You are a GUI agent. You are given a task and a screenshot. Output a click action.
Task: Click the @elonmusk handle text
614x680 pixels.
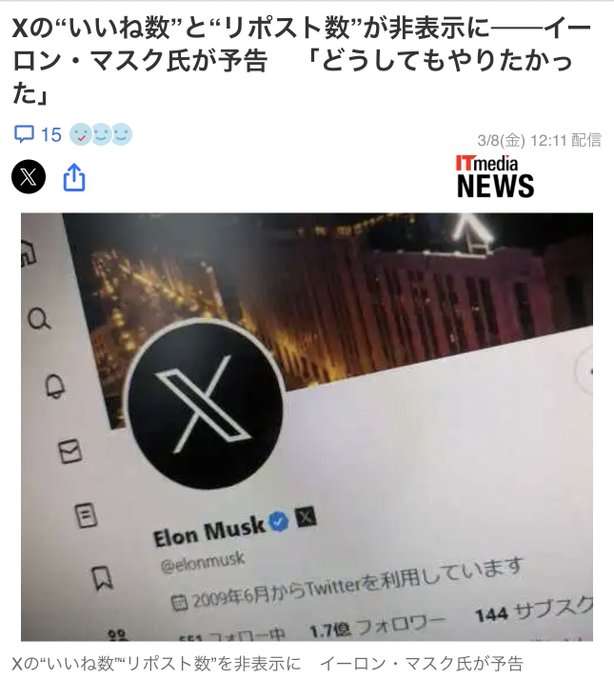(x=202, y=562)
